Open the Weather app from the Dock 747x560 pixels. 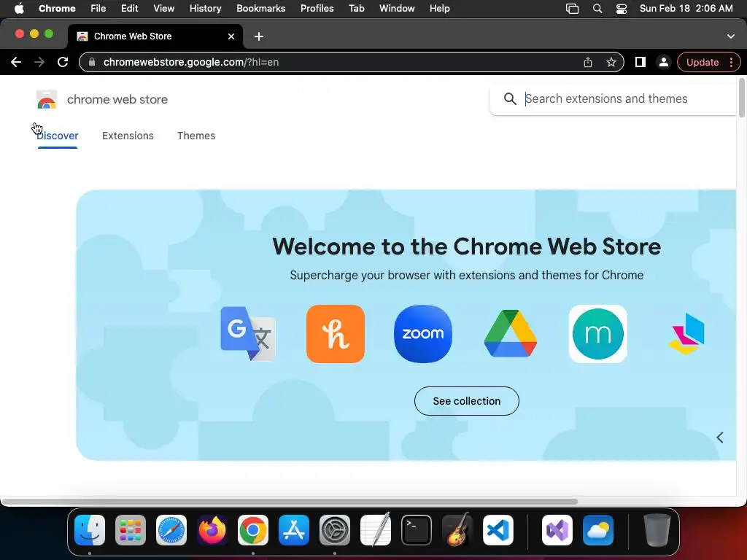click(x=598, y=529)
